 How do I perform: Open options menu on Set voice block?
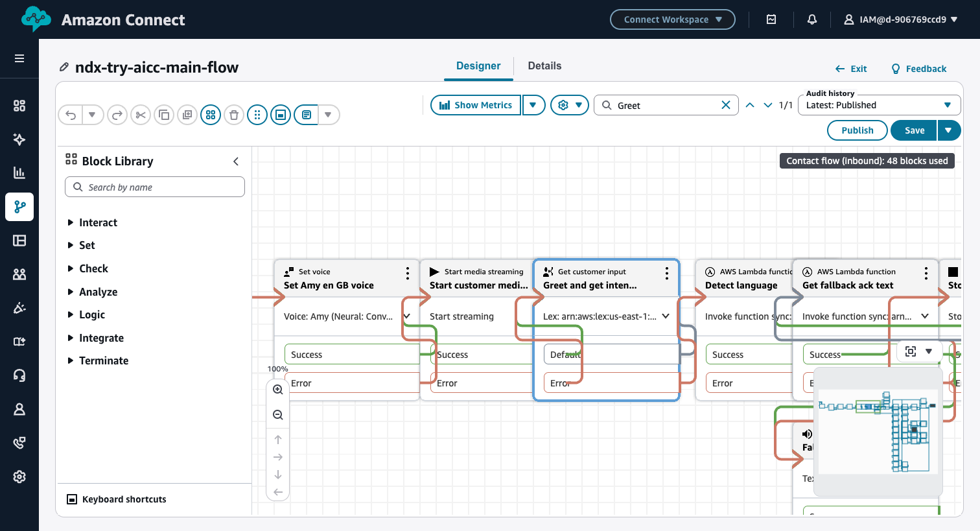(408, 273)
